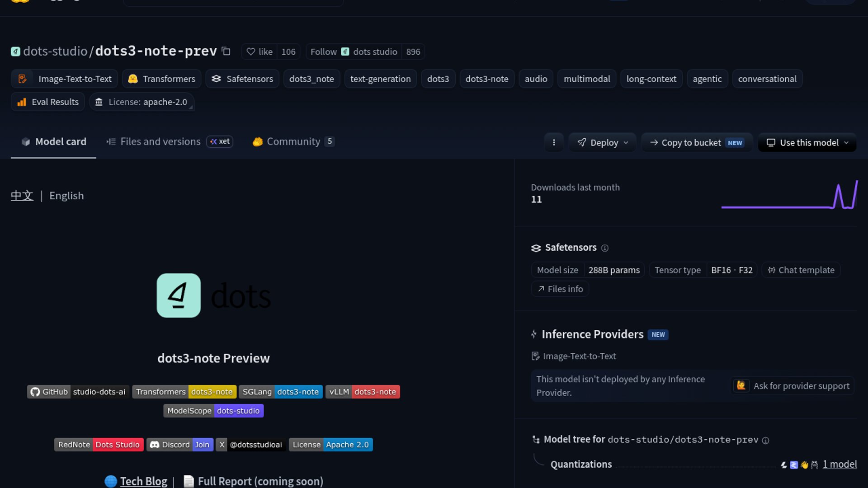This screenshot has width=868, height=488.
Task: Open the RedNote Dots Studio badge
Action: pyautogui.click(x=99, y=445)
